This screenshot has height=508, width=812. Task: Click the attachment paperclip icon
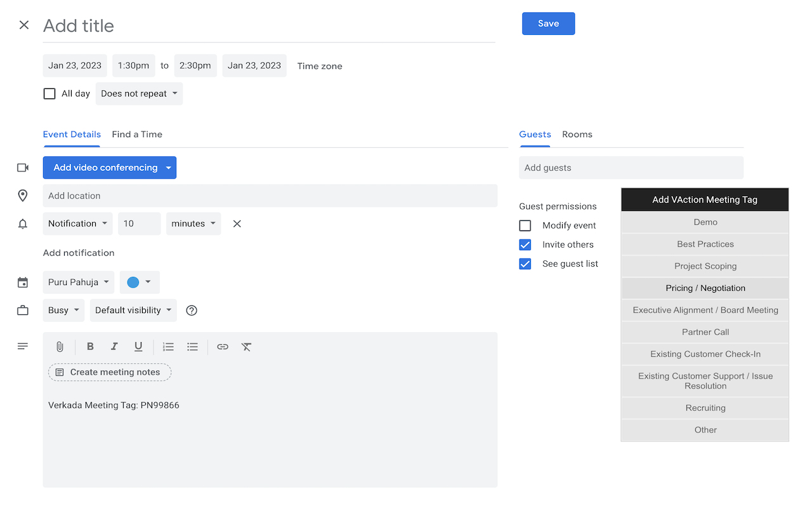(x=60, y=347)
